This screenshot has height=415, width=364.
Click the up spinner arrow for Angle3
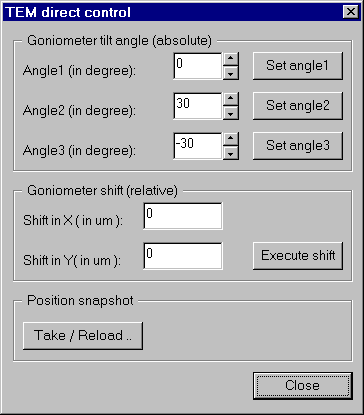point(231,139)
